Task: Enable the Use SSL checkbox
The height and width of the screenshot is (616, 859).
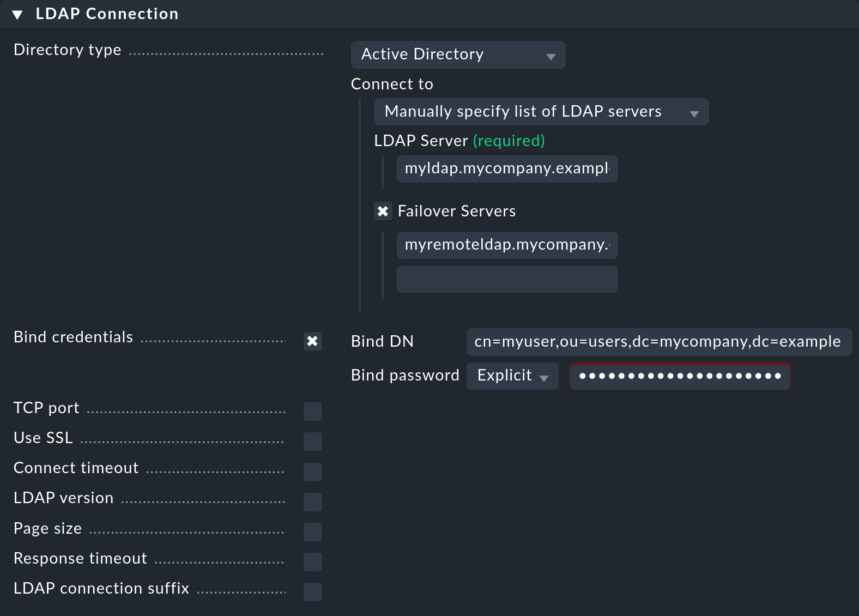Action: click(313, 442)
